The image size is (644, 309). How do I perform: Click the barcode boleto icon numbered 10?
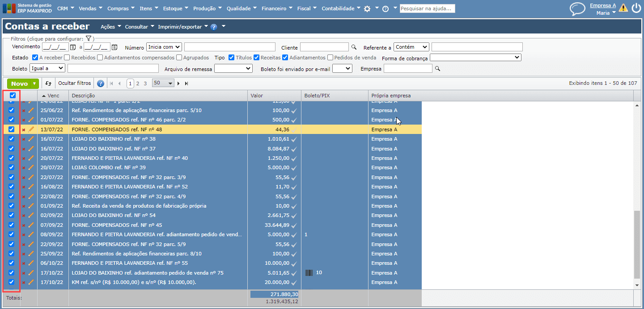point(309,272)
